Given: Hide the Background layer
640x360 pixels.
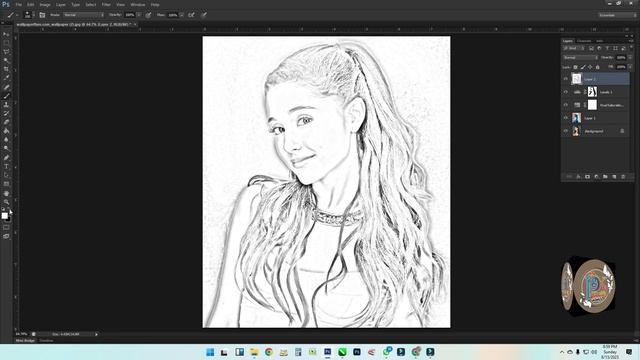Looking at the screenshot, I should click(566, 131).
